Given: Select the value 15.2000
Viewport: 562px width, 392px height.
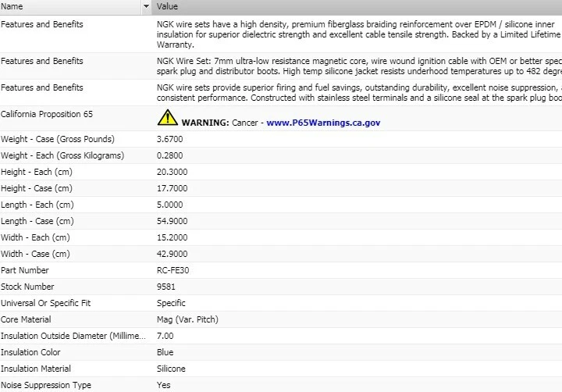Looking at the screenshot, I should (172, 238).
